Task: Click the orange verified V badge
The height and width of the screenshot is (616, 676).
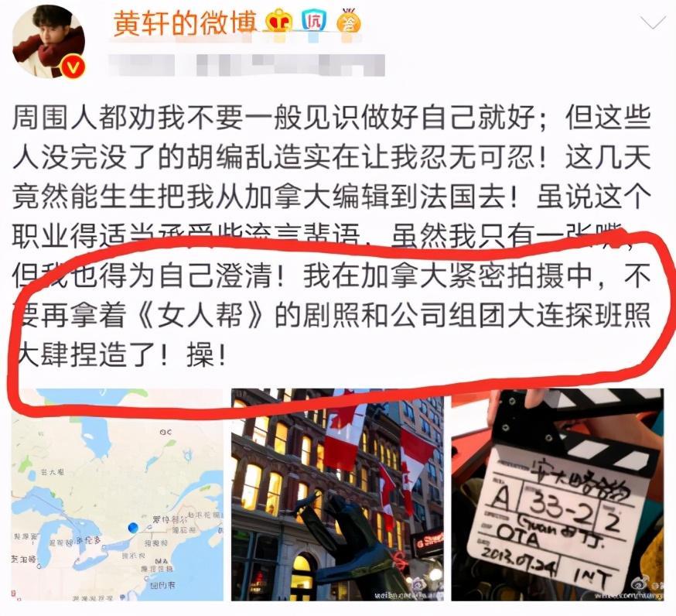Action: pos(73,67)
